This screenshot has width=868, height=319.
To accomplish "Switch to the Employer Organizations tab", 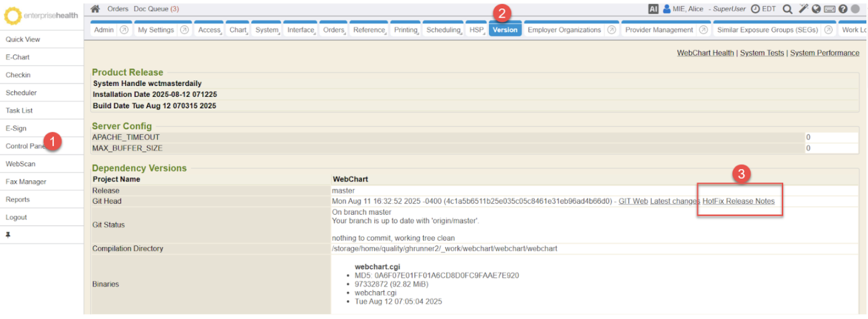I will tap(564, 30).
